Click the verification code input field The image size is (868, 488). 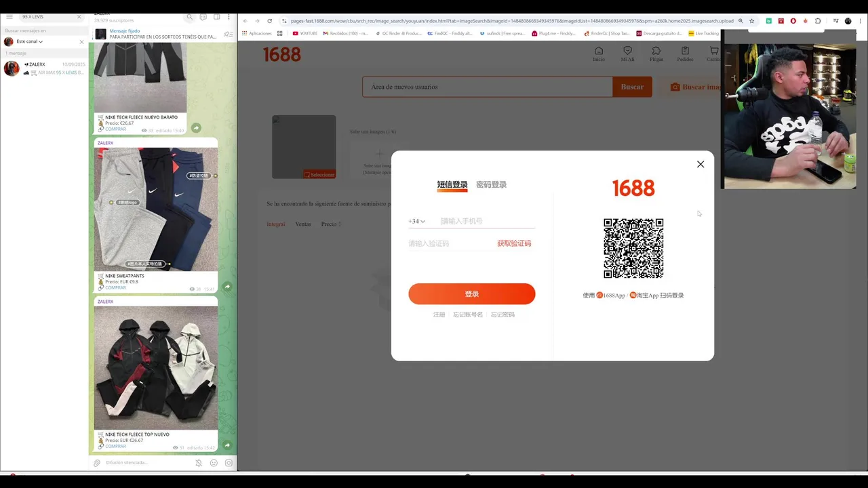click(x=450, y=243)
